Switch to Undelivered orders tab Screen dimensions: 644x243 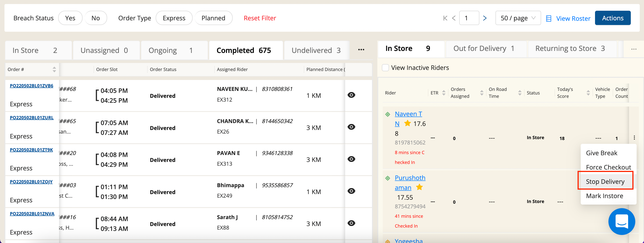pos(316,50)
